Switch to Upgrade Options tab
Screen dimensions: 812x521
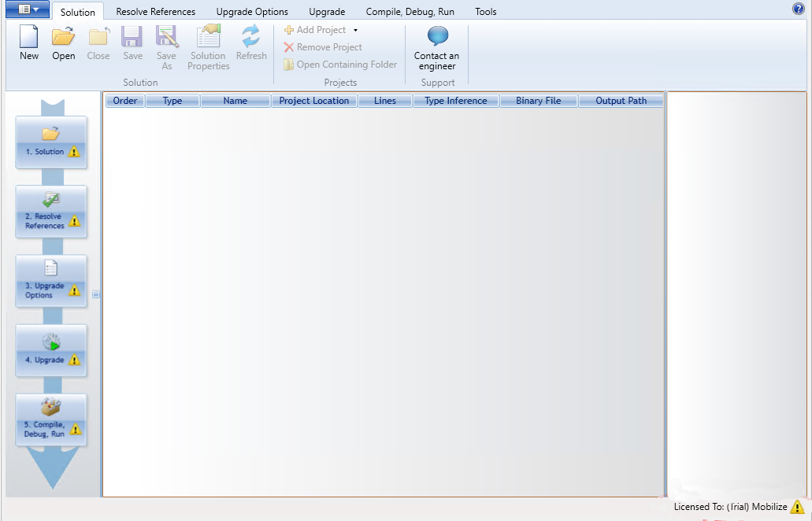(x=252, y=11)
